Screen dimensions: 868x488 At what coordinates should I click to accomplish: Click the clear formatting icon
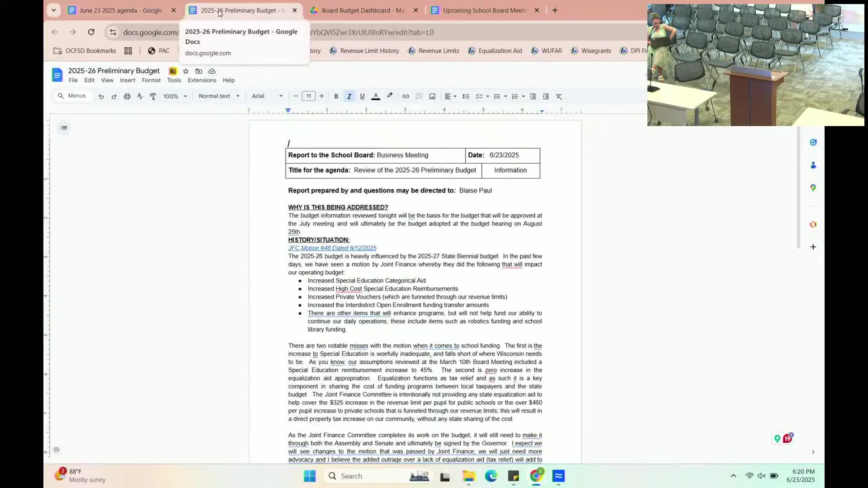click(559, 96)
